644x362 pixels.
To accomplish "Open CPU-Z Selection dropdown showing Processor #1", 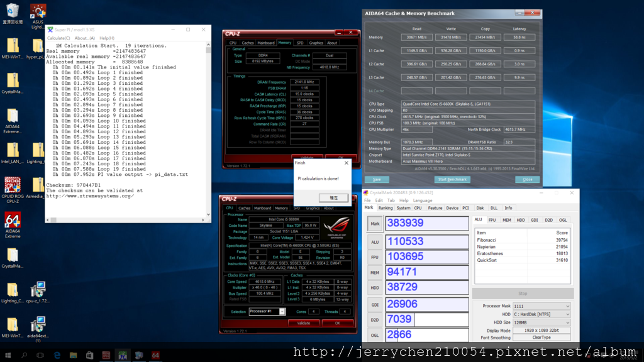I will pyautogui.click(x=282, y=312).
